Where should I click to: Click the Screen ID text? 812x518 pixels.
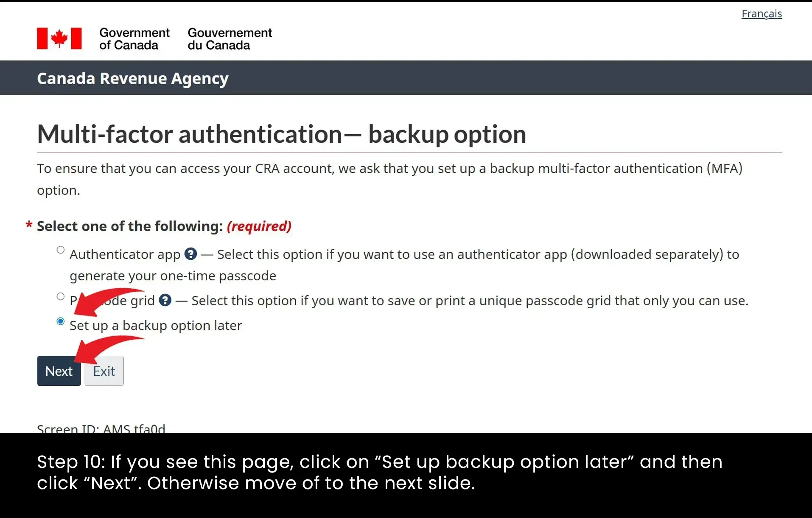(x=101, y=428)
